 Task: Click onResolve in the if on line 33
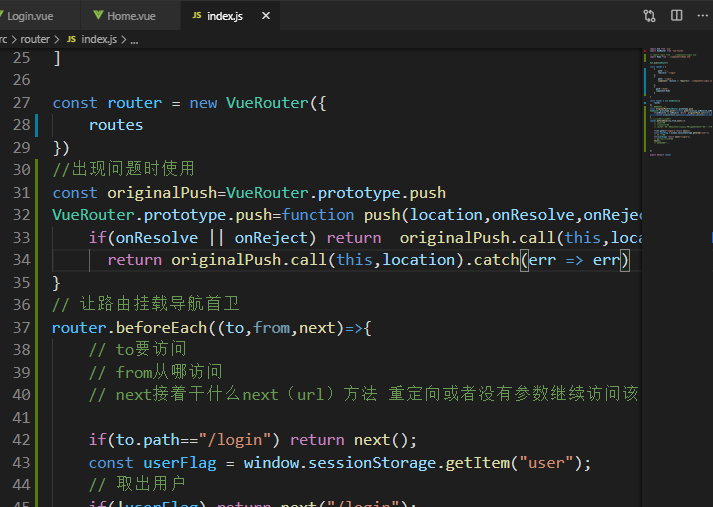click(157, 238)
